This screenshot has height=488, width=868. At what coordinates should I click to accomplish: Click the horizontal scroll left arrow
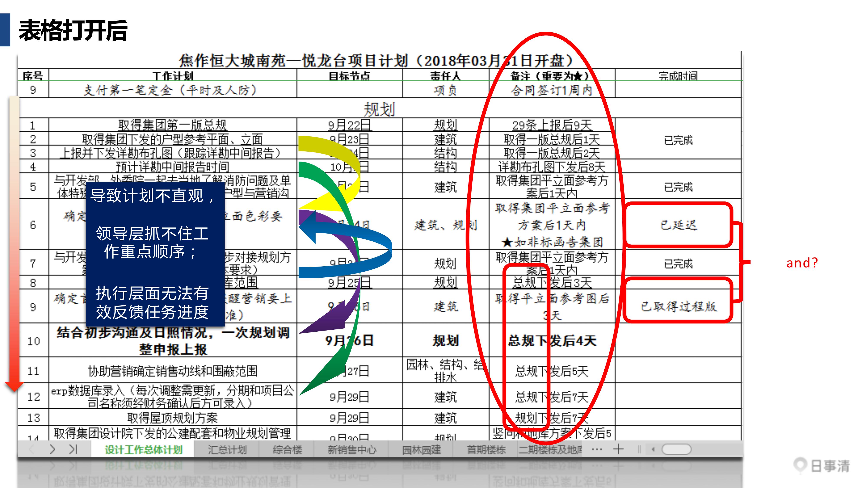[653, 449]
